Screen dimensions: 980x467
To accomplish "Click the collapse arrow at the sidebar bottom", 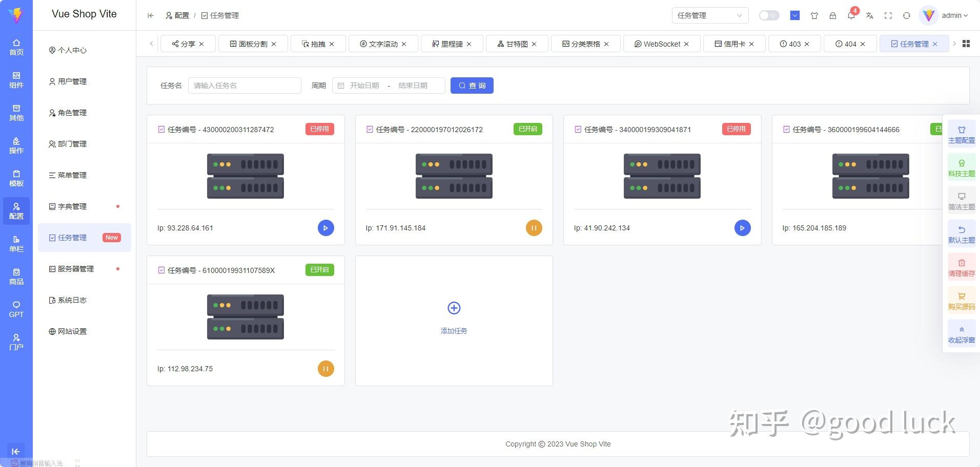I will 16,451.
